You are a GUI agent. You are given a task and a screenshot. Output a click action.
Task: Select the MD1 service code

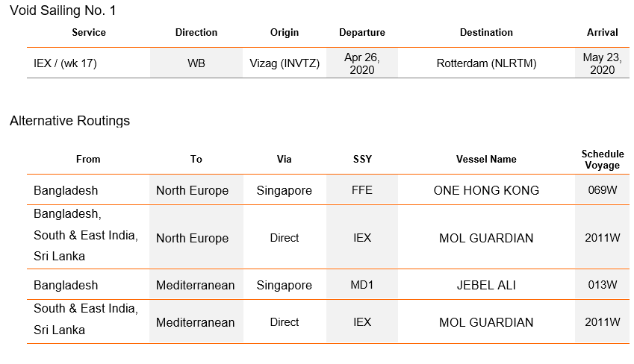pyautogui.click(x=362, y=285)
